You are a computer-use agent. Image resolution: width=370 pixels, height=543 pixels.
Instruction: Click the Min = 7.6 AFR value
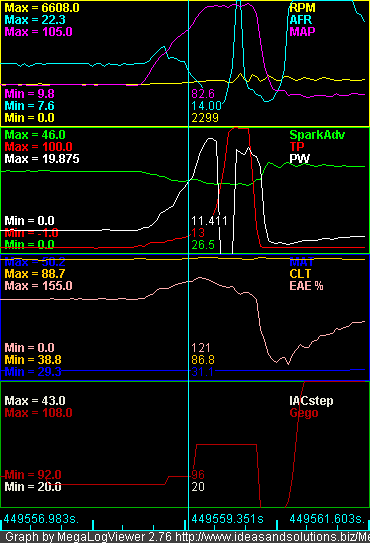(29, 106)
